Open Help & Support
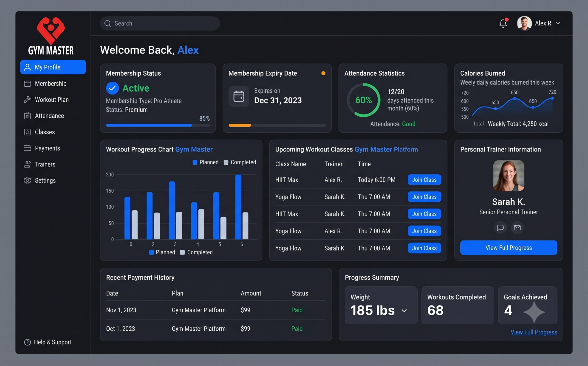The height and width of the screenshot is (366, 588). (x=48, y=342)
